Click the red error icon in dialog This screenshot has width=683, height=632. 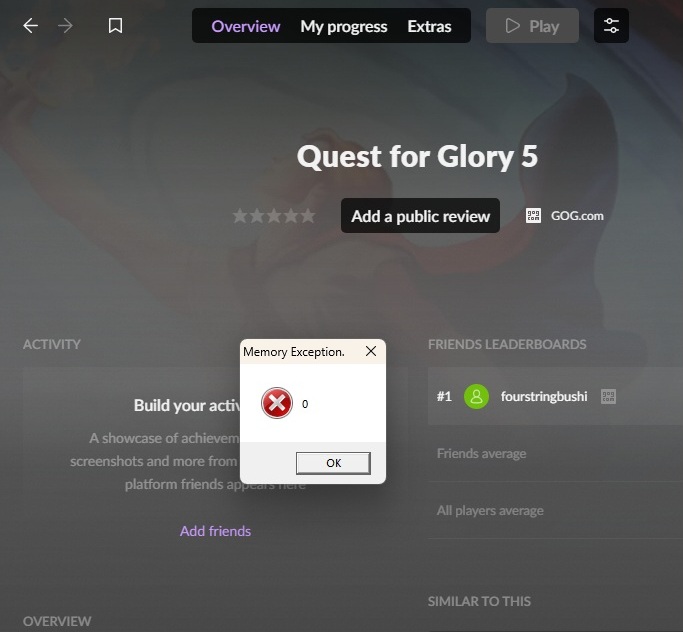coord(277,403)
